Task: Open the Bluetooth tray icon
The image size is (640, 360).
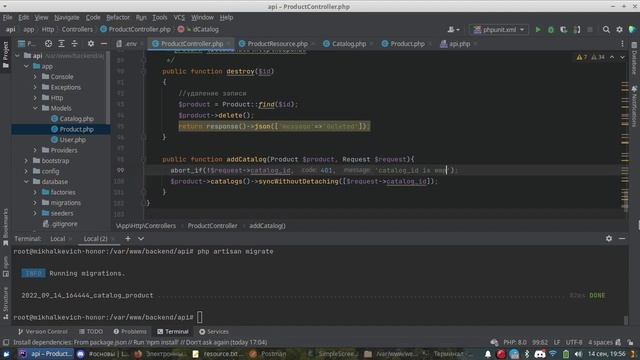Action: [527, 354]
